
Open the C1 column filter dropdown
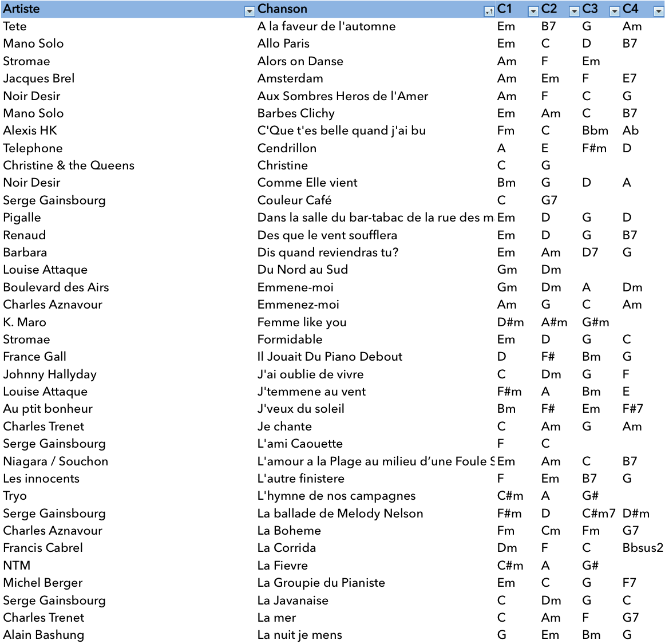coord(533,11)
